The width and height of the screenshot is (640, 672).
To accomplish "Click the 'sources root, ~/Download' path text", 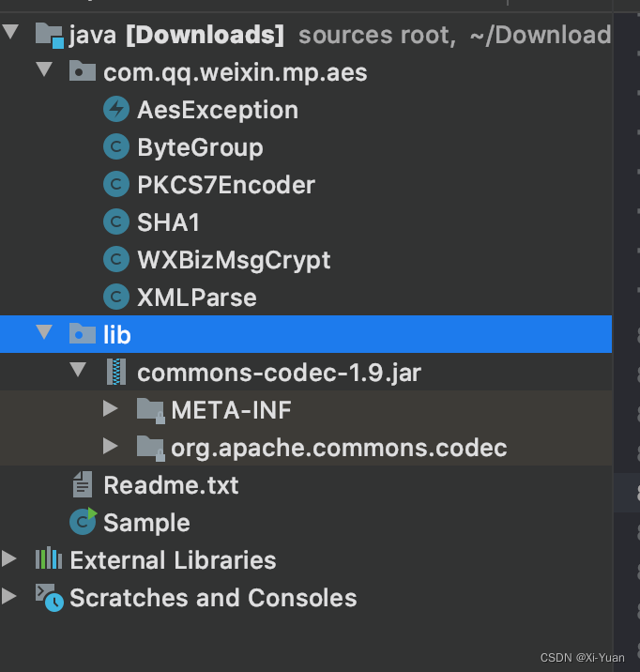I will pyautogui.click(x=454, y=35).
